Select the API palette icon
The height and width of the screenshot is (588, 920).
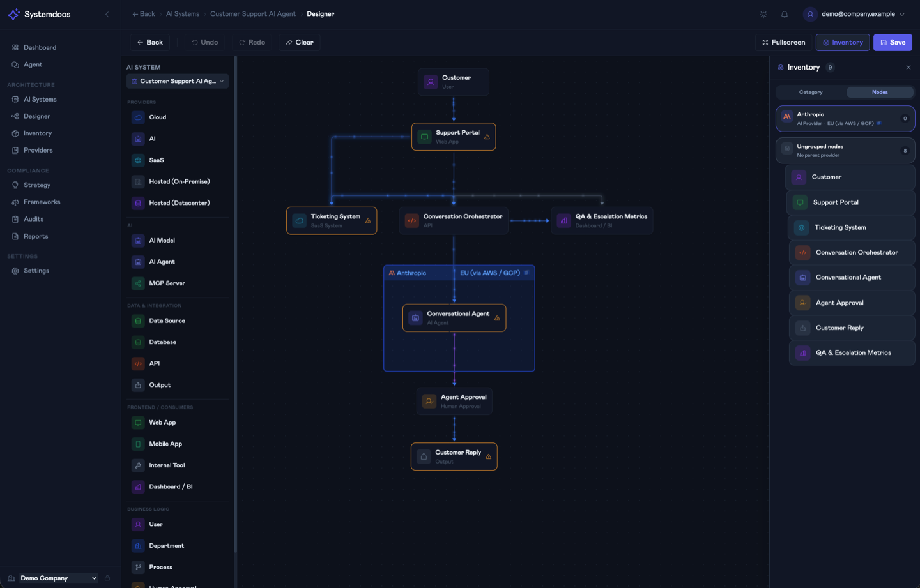138,363
